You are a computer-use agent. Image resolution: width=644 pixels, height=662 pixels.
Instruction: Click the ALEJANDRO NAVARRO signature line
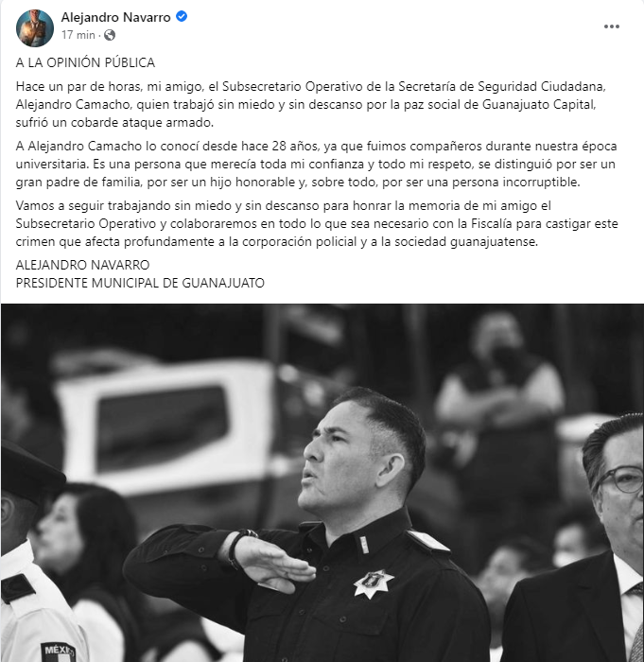point(83,265)
